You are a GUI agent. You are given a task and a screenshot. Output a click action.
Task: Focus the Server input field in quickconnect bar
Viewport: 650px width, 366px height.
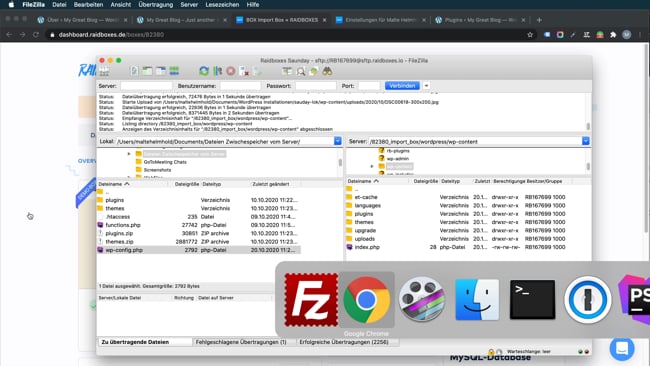click(146, 86)
